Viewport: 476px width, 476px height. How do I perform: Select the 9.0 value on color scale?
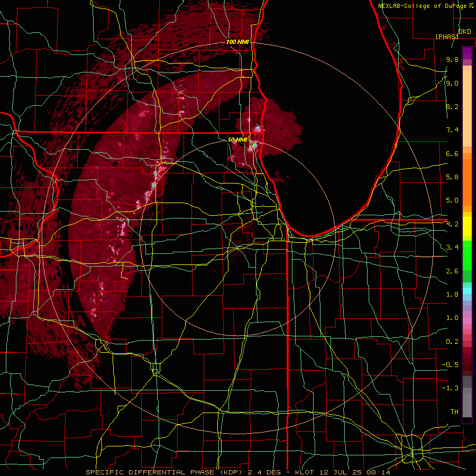pos(452,84)
